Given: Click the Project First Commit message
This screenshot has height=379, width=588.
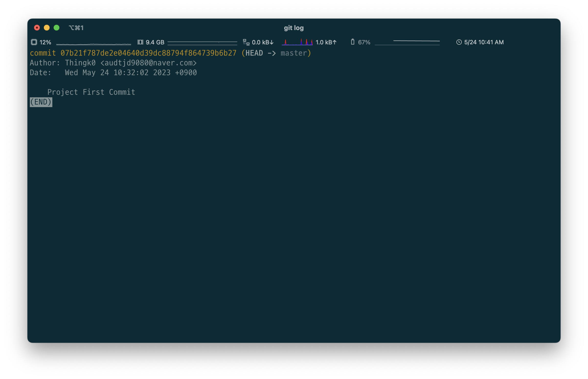Looking at the screenshot, I should click(91, 92).
